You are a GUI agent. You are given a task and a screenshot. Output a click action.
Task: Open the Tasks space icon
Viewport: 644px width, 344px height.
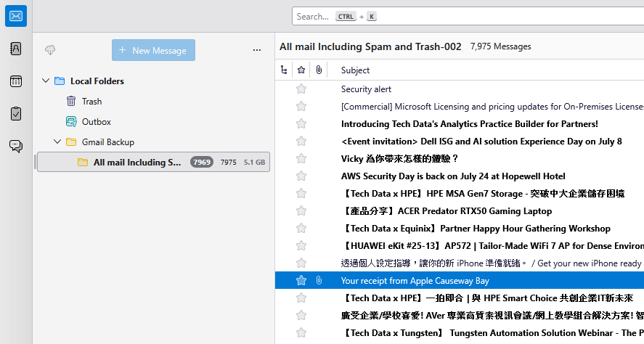(16, 114)
